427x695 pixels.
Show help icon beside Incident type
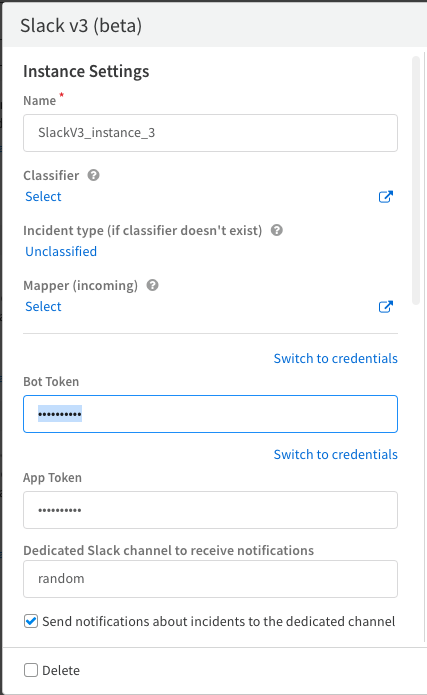277,230
